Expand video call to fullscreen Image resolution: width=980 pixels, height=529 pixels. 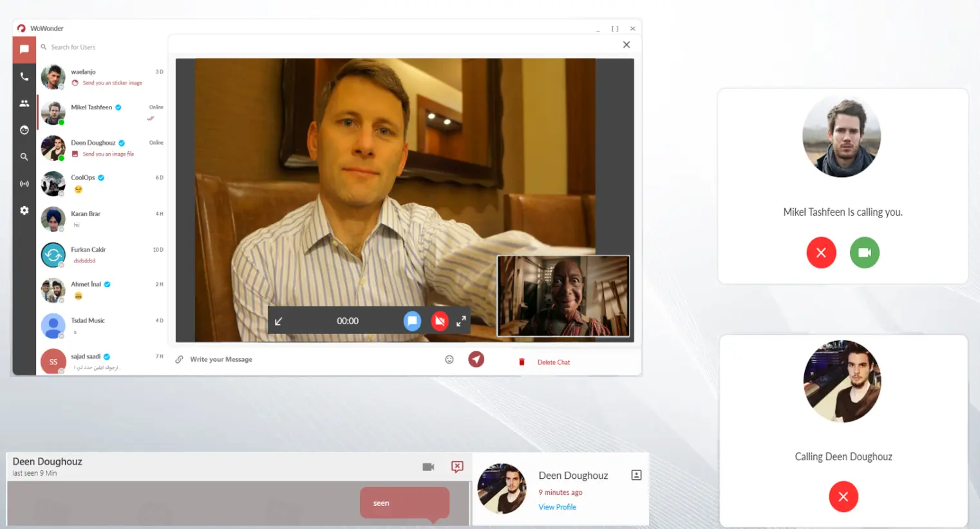[461, 321]
